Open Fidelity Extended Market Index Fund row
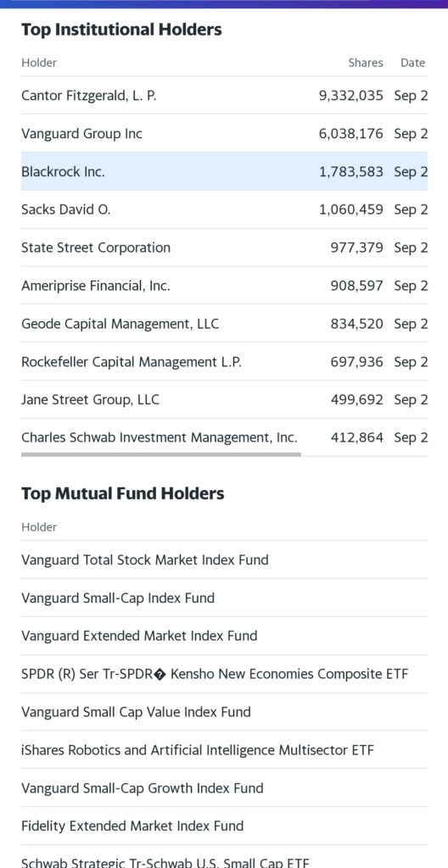Image resolution: width=448 pixels, height=868 pixels. click(x=224, y=826)
